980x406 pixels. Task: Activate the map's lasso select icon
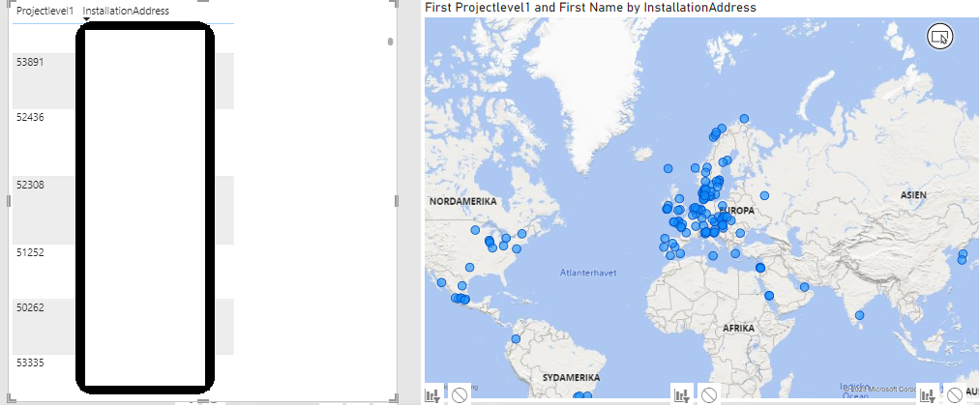pyautogui.click(x=939, y=37)
